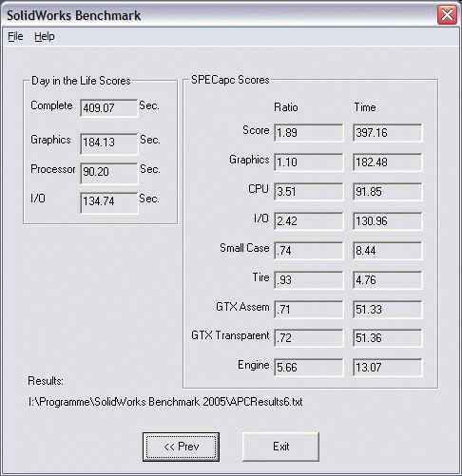Screen dimensions: 462x476
Task: Click the Score ratio field 1.89
Action: pyautogui.click(x=309, y=133)
